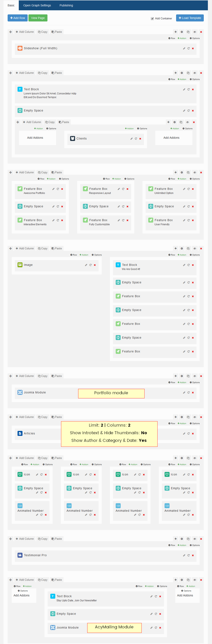
Task: Open column Options above the Articles addon
Action: (x=195, y=423)
